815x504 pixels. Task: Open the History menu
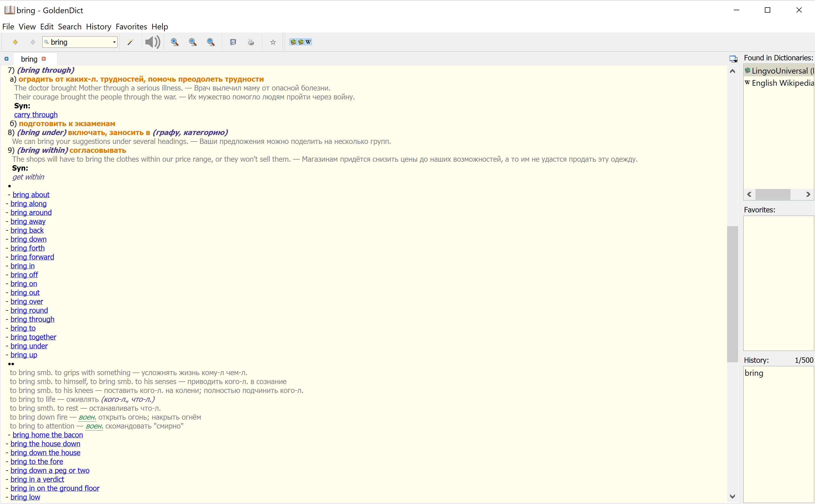coord(98,27)
